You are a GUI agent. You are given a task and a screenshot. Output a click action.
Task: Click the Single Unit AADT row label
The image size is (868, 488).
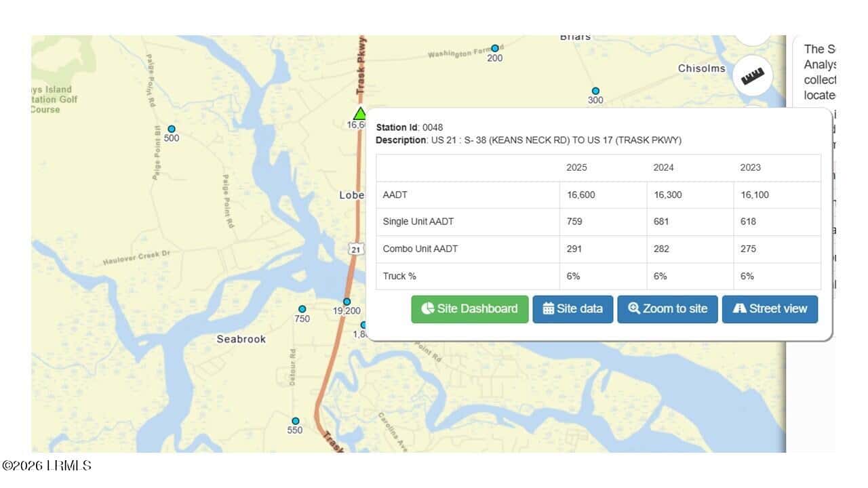(418, 222)
